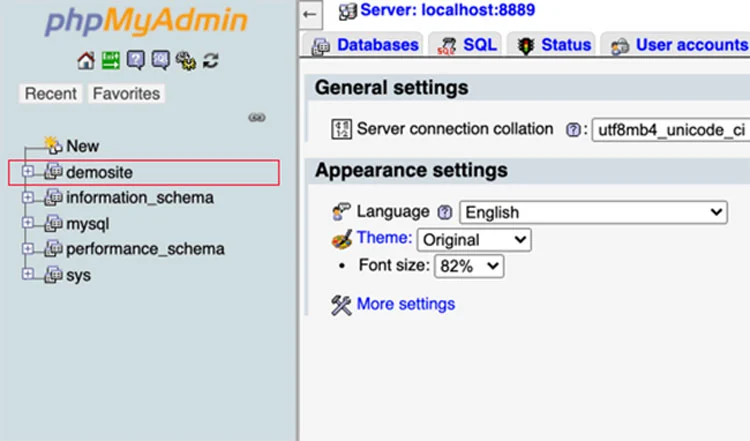Select the demosite database name
This screenshot has width=750, height=441.
pos(99,172)
